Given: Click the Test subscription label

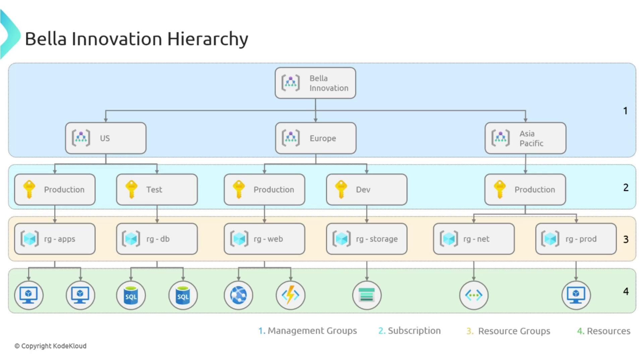Looking at the screenshot, I should 154,189.
